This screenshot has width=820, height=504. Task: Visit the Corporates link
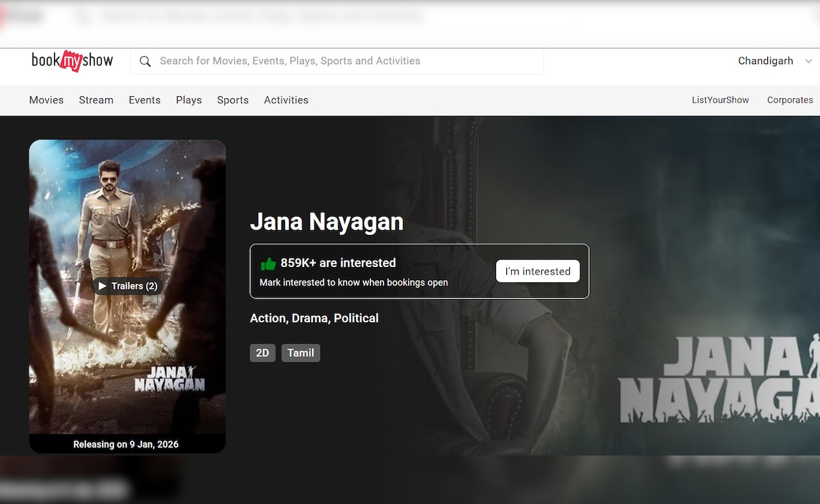point(789,100)
